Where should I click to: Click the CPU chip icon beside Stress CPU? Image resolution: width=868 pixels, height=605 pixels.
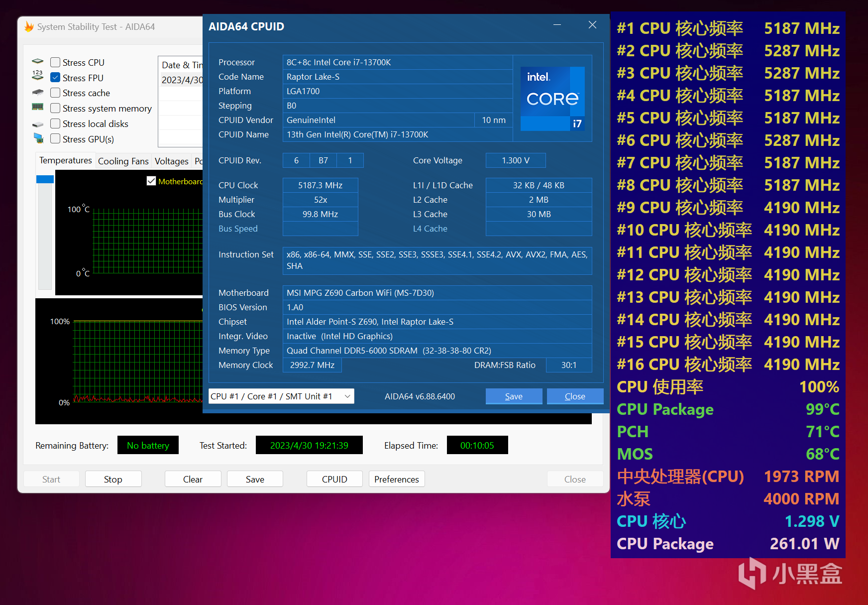click(x=38, y=61)
